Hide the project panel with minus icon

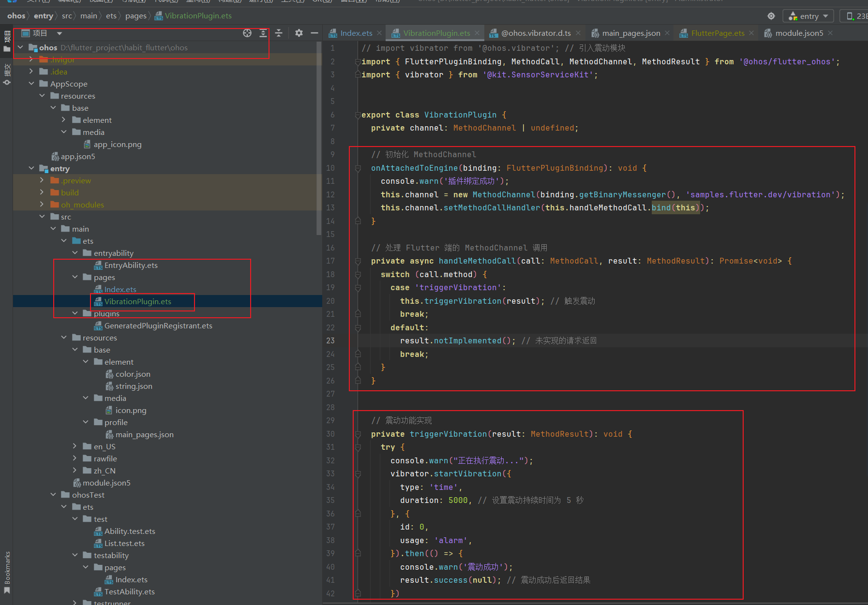pyautogui.click(x=314, y=33)
